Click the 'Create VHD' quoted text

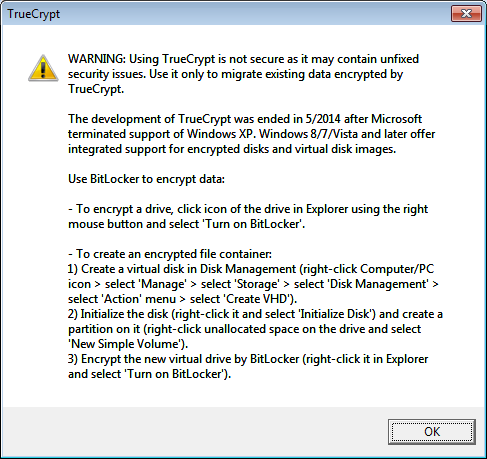pos(258,299)
